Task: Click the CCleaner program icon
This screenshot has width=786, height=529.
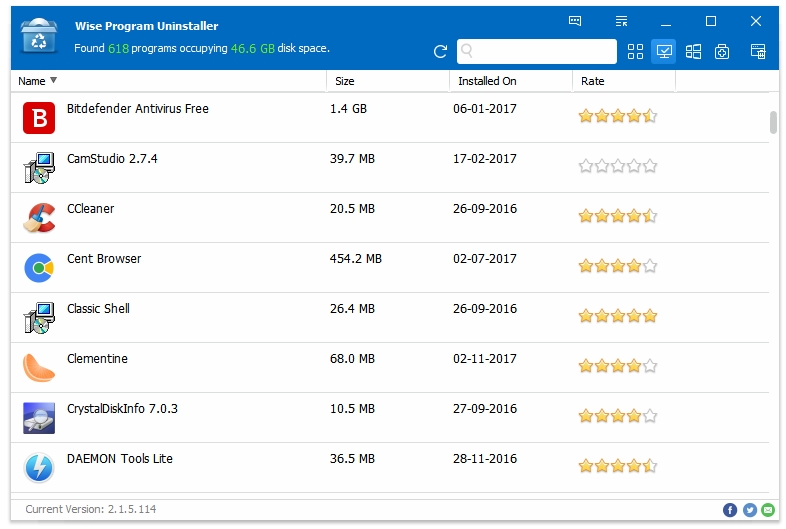Action: pos(39,218)
